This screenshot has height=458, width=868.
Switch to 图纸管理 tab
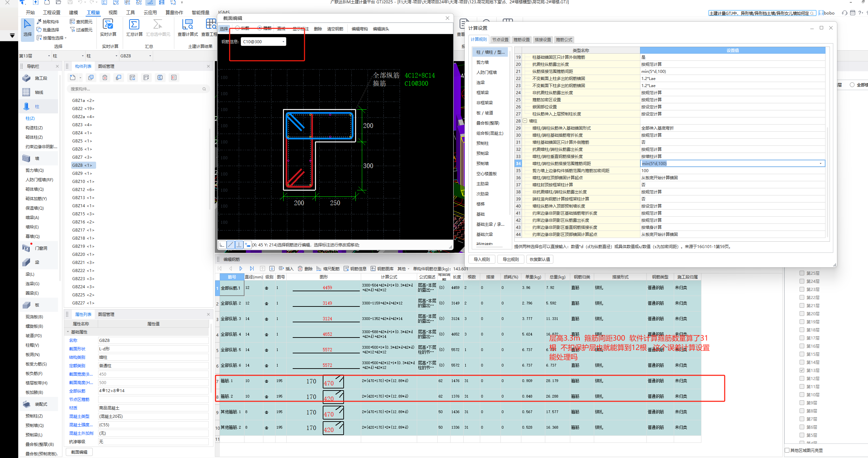(106, 66)
